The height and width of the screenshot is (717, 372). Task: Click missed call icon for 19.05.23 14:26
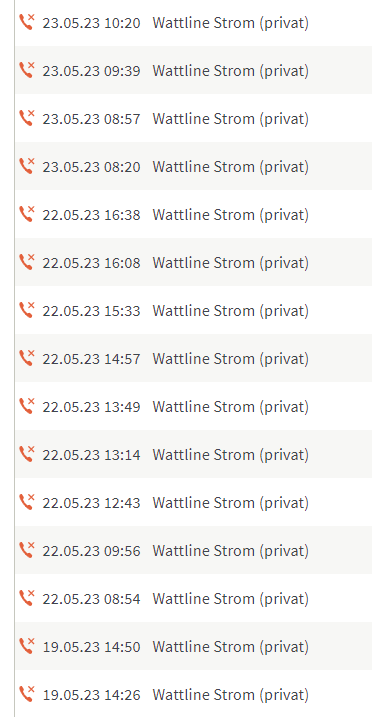(x=27, y=694)
